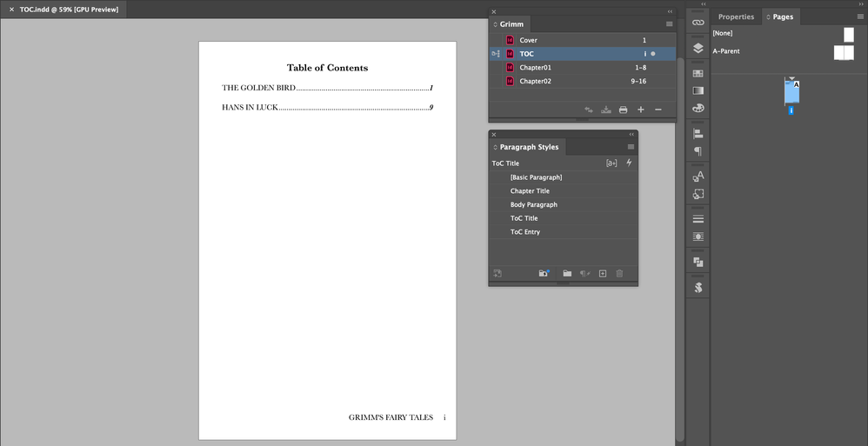Open the Grimm book panel menu
Image resolution: width=868 pixels, height=446 pixels.
tap(670, 24)
